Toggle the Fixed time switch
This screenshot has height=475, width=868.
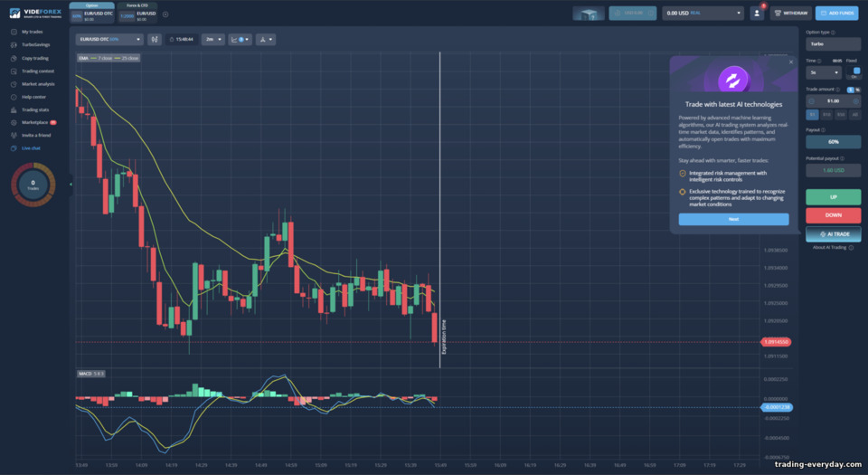(x=856, y=72)
